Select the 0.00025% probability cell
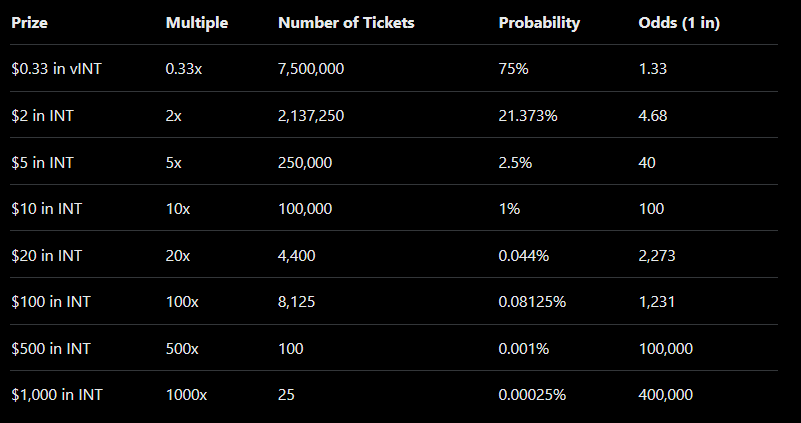This screenshot has height=423, width=801. [x=532, y=395]
